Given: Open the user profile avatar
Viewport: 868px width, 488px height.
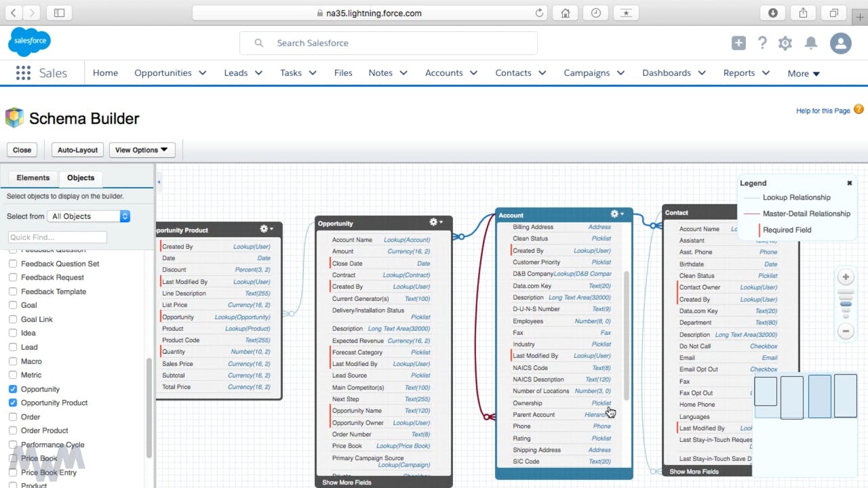Looking at the screenshot, I should pyautogui.click(x=840, y=43).
